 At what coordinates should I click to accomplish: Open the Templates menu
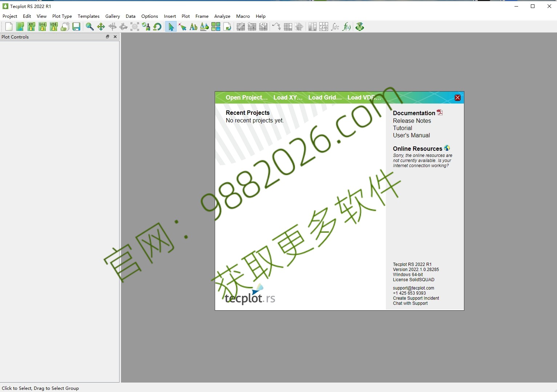(x=89, y=16)
